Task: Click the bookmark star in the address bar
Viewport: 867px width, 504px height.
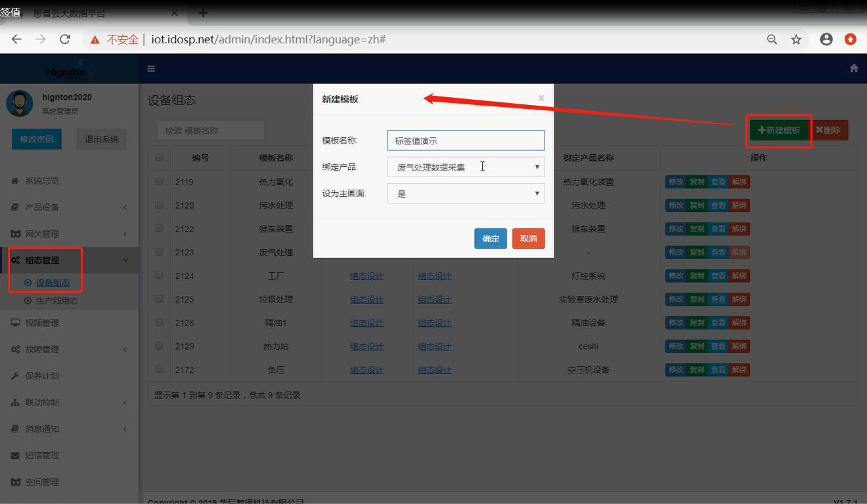Action: coord(796,39)
